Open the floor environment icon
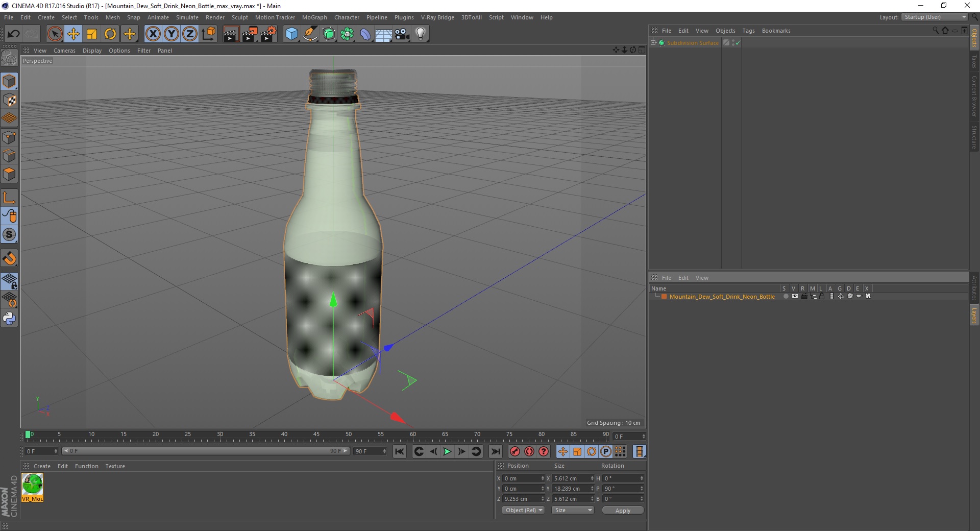 [x=384, y=34]
